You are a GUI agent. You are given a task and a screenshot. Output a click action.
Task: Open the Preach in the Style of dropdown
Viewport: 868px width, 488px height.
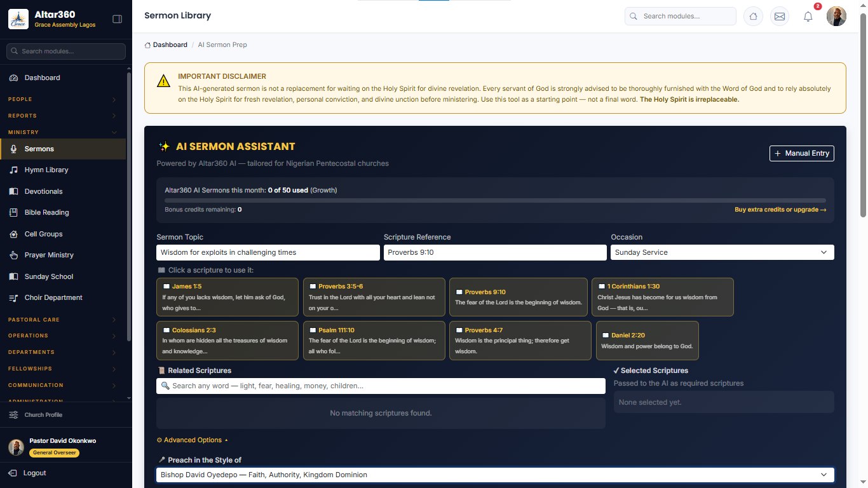pos(495,475)
